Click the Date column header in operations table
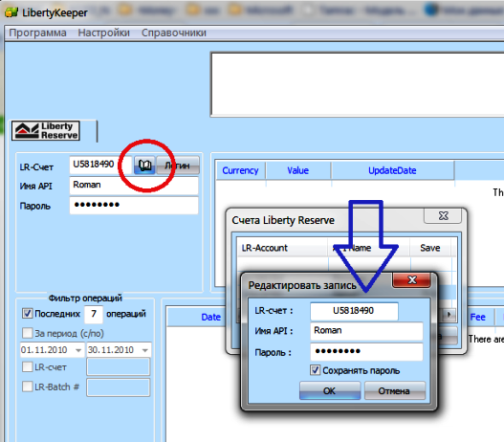Image resolution: width=504 pixels, height=442 pixels. pos(210,317)
